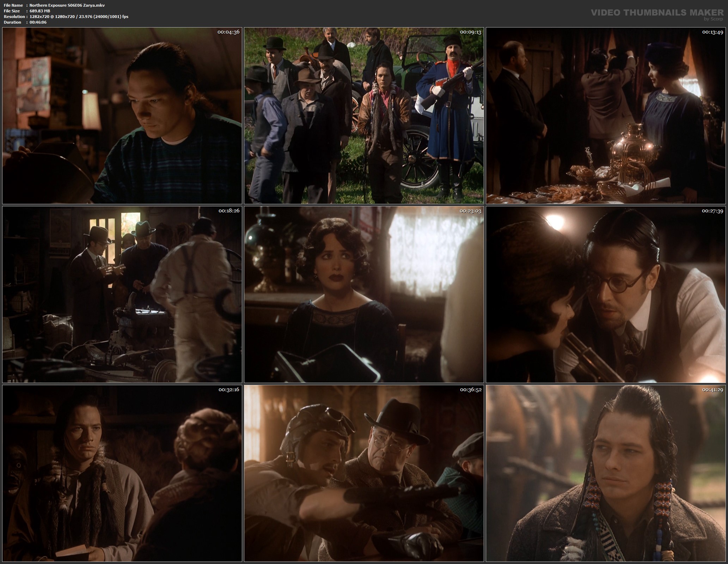Click the duration value 00:46:06
This screenshot has width=728, height=564.
[x=38, y=22]
